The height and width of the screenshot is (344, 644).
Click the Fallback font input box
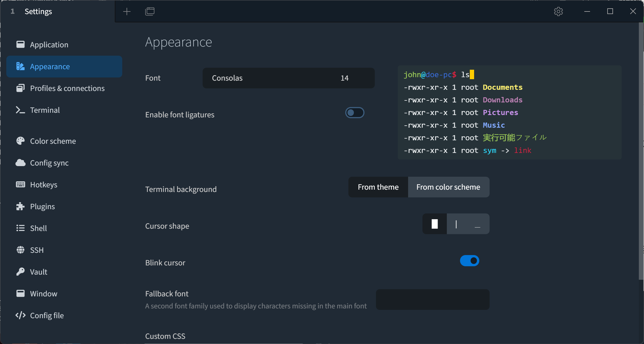(432, 300)
